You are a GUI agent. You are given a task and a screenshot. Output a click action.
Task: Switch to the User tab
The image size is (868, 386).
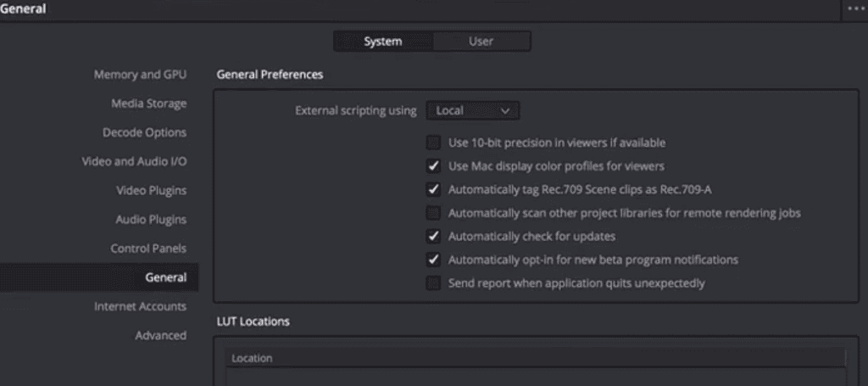[481, 42]
